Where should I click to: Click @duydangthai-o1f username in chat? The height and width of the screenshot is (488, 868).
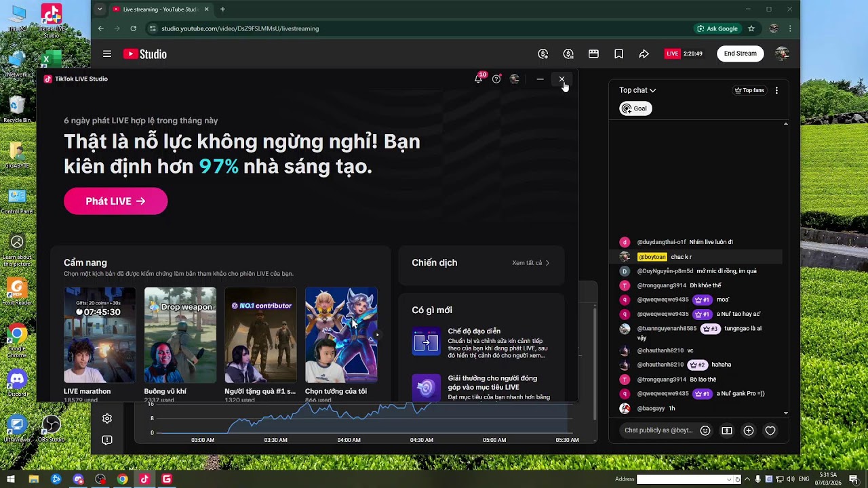pyautogui.click(x=661, y=242)
